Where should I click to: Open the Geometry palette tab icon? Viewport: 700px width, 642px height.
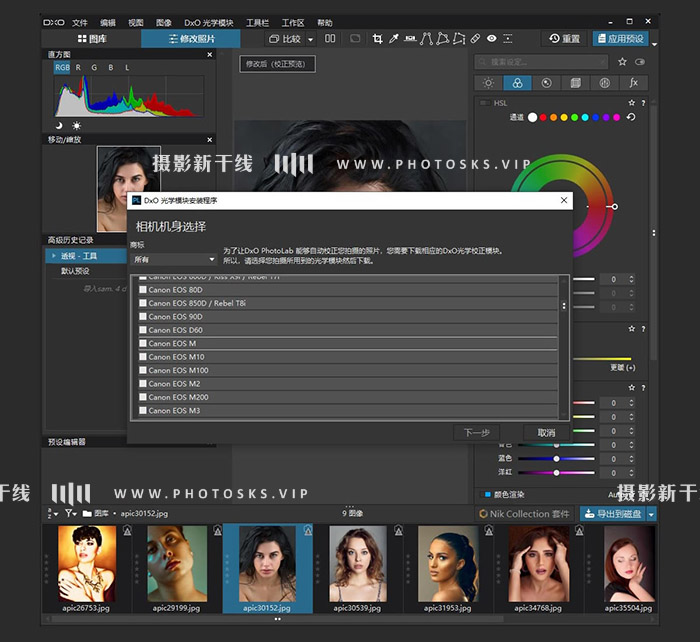[575, 83]
